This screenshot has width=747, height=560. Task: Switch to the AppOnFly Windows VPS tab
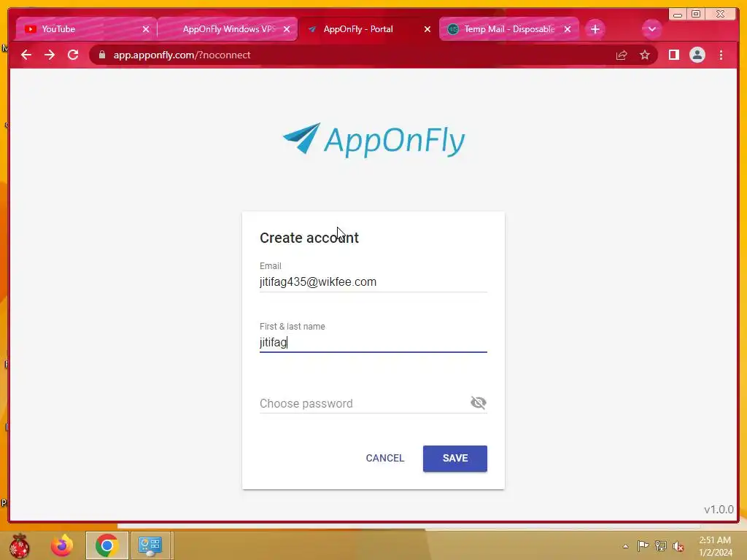(228, 29)
